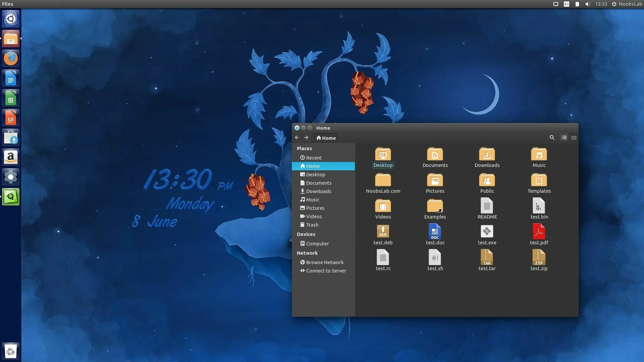The width and height of the screenshot is (644, 362).
Task: Click the Home path bar button
Action: tap(326, 138)
